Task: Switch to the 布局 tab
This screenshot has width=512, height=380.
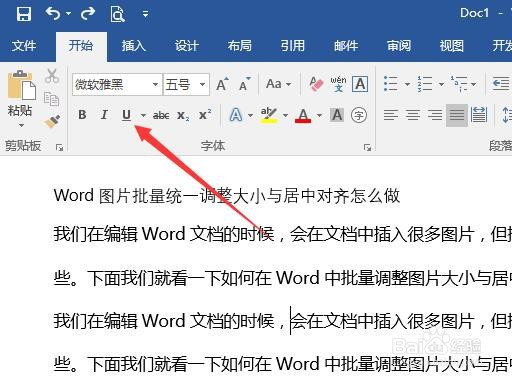Action: point(240,46)
